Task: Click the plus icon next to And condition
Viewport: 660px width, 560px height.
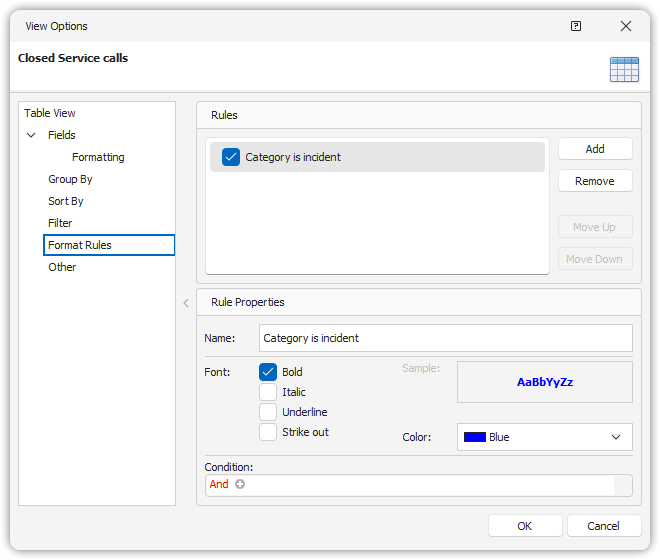Action: click(240, 484)
